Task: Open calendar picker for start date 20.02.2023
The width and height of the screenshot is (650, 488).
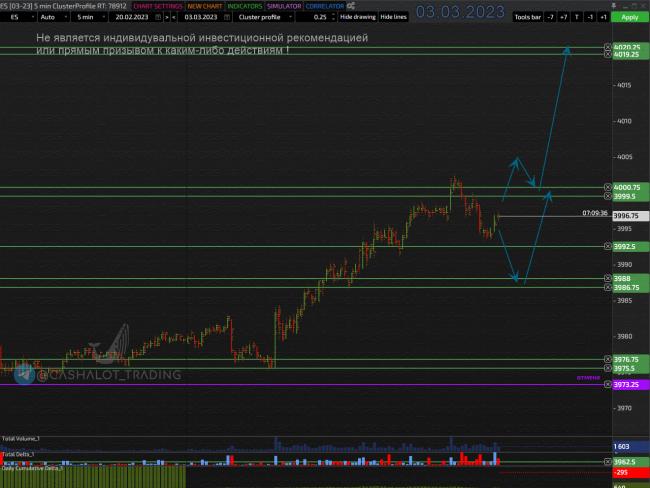Action: click(x=158, y=17)
